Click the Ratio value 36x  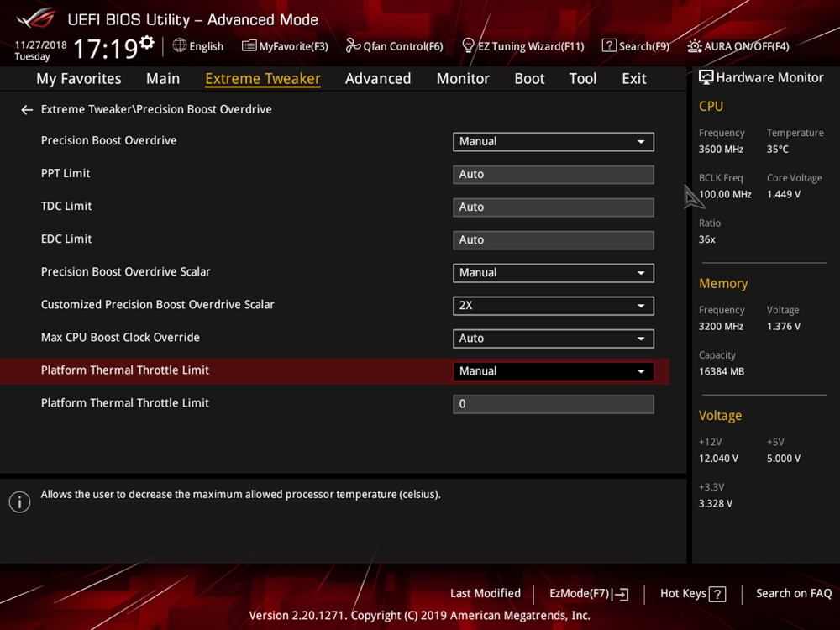pyautogui.click(x=707, y=239)
